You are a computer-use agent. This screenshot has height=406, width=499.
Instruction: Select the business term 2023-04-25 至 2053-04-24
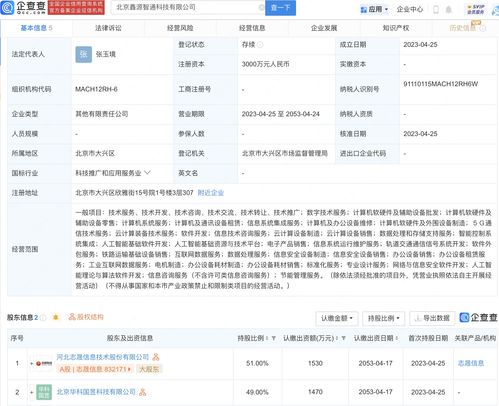point(281,114)
